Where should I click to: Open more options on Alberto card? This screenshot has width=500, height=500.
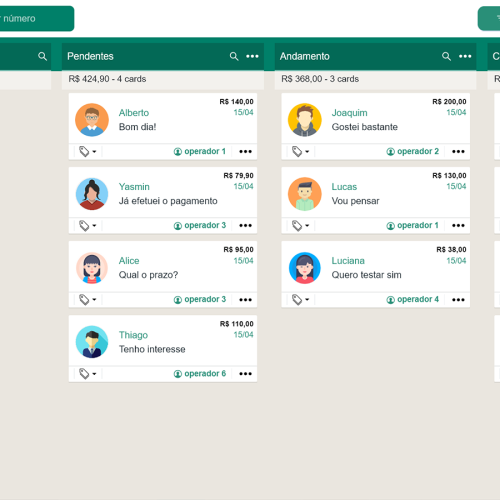tap(245, 152)
